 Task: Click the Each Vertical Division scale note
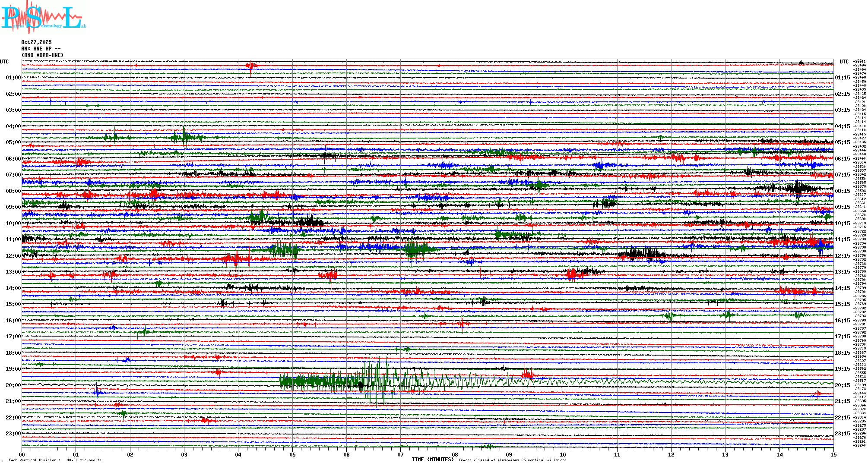55,460
